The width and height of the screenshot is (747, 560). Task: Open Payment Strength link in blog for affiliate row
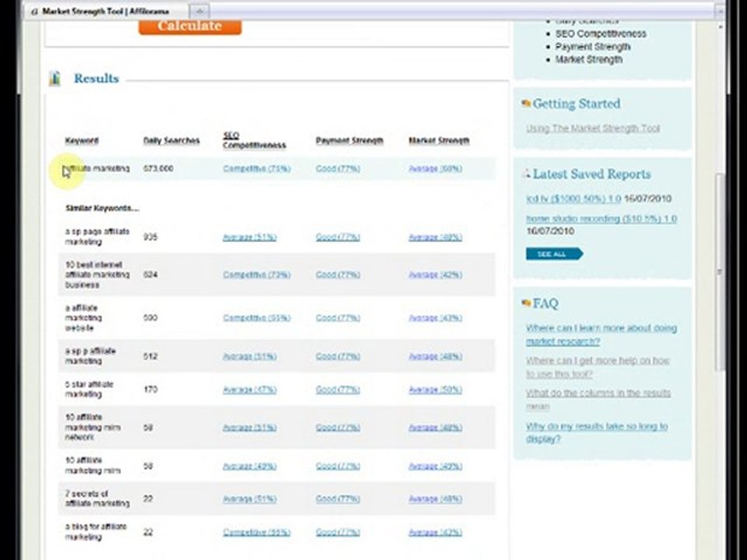tap(338, 532)
